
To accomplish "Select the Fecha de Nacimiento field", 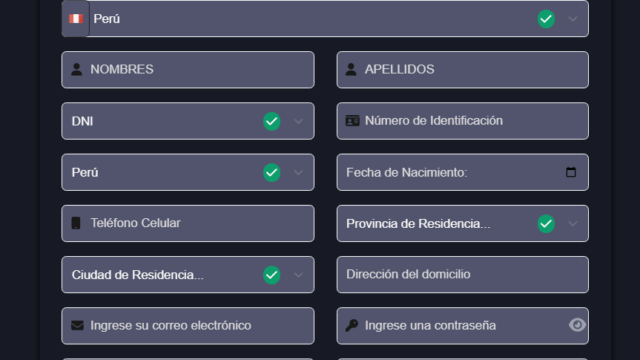I will tap(462, 172).
